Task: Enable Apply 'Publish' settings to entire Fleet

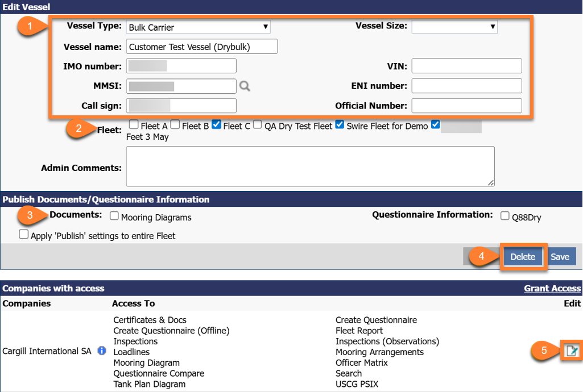Action: pyautogui.click(x=23, y=234)
